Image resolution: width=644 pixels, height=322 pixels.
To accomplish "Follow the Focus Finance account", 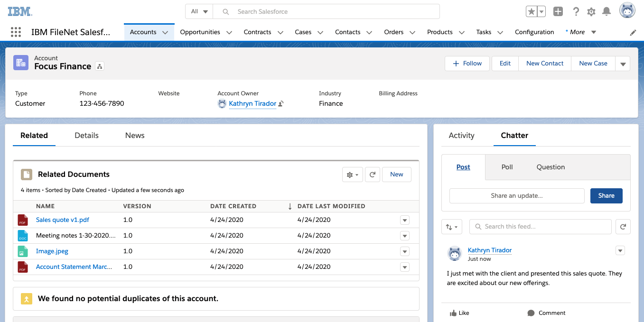I will [x=467, y=64].
